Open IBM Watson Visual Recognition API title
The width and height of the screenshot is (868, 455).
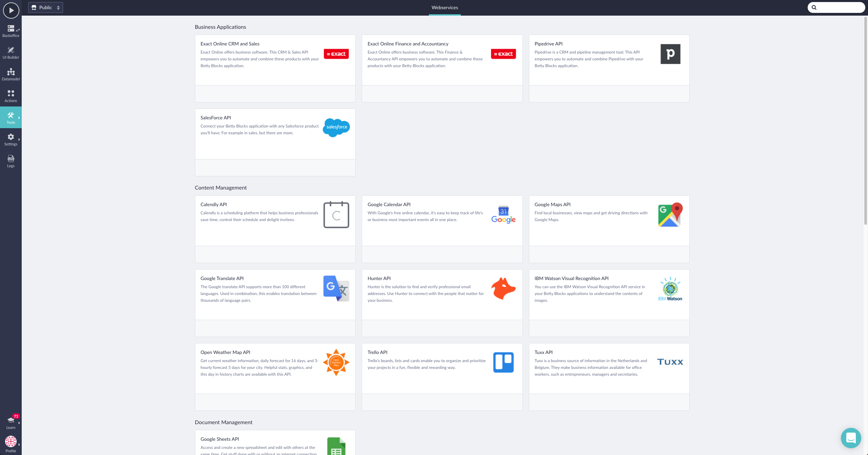click(x=571, y=278)
